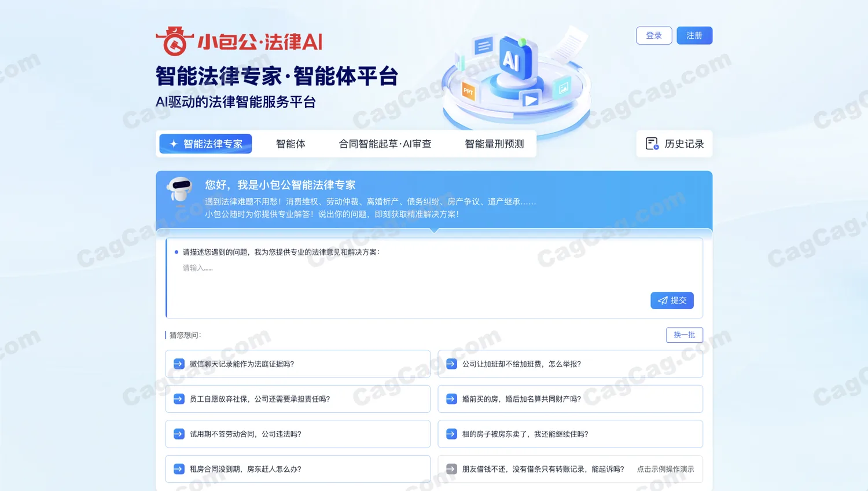
Task: Click the 小包公·法律AI logo
Action: pyautogui.click(x=239, y=41)
